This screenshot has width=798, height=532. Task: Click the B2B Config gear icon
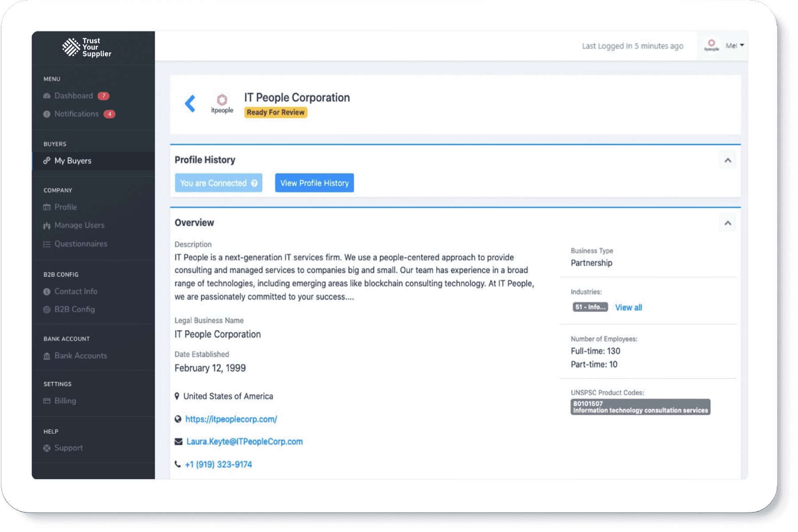(47, 309)
